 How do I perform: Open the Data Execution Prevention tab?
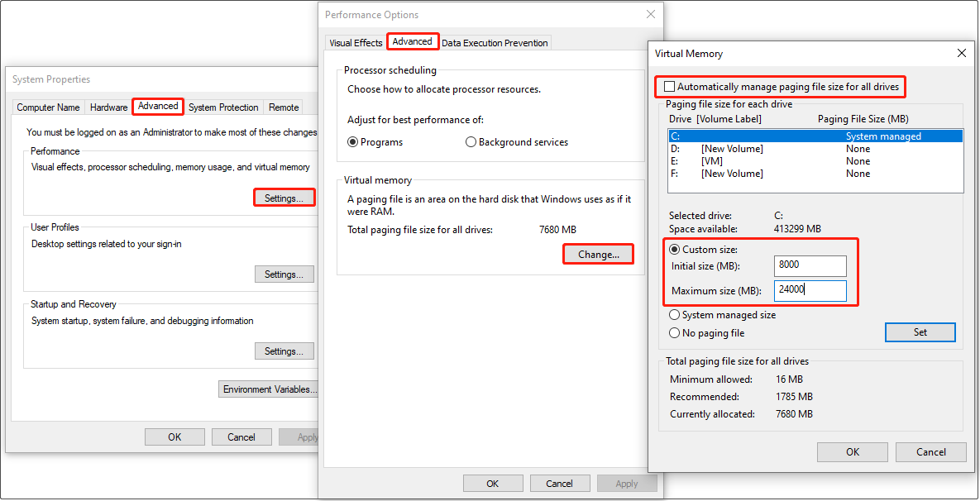495,43
